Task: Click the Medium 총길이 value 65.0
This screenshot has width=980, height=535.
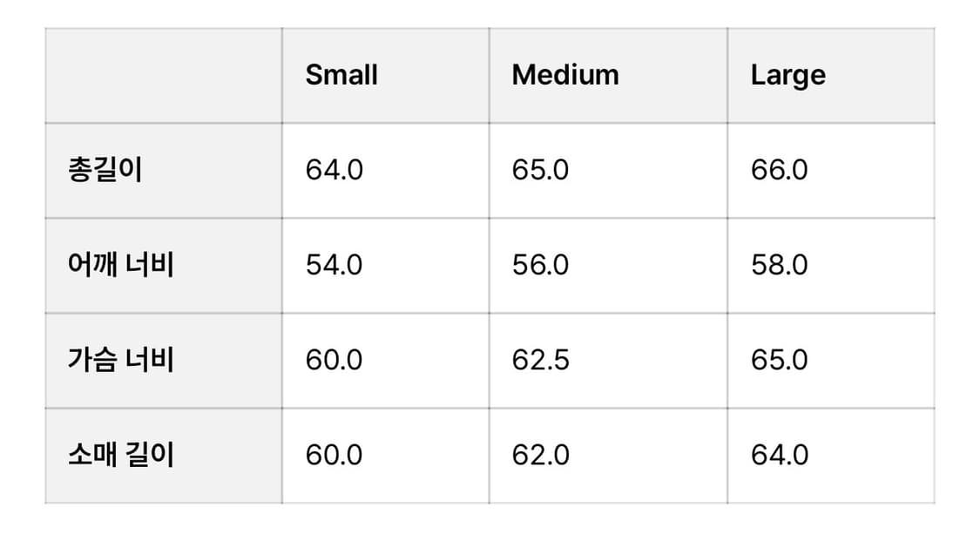Action: pyautogui.click(x=540, y=170)
